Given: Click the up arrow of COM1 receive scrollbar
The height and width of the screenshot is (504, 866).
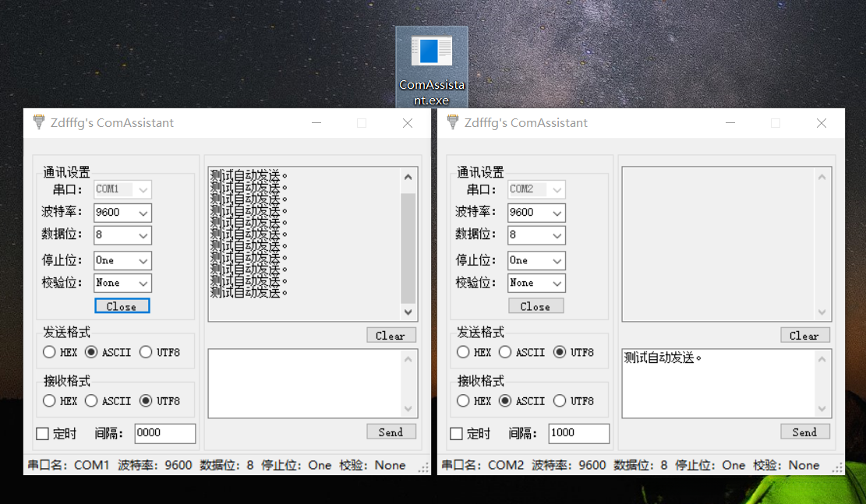Looking at the screenshot, I should click(x=408, y=177).
